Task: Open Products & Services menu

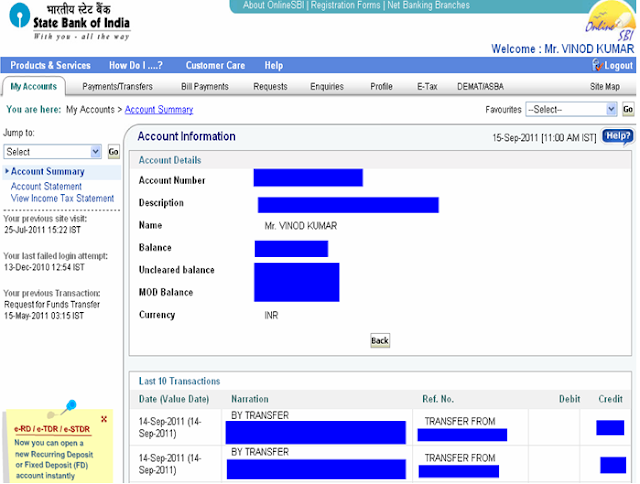Action: 50,65
